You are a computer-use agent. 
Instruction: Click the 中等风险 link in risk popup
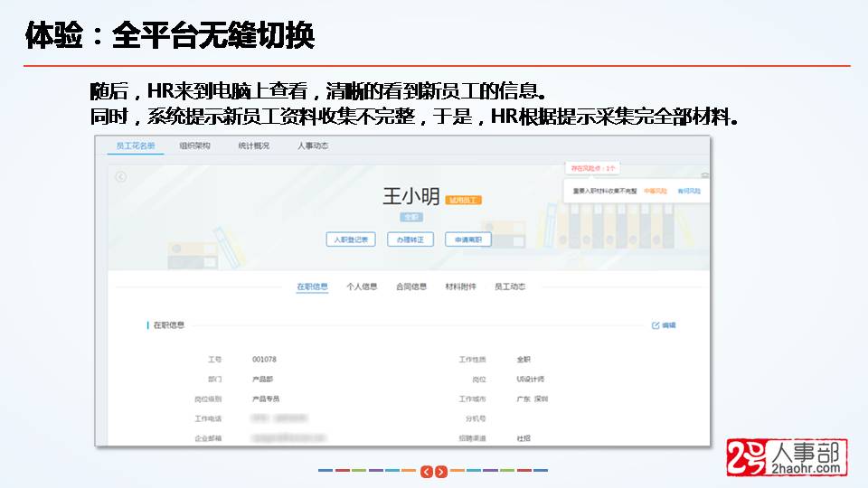tap(656, 192)
